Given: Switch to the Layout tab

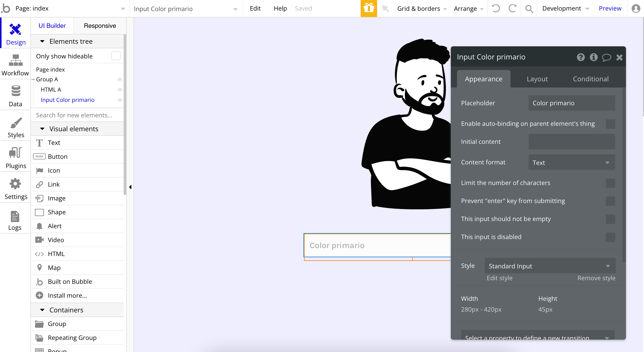Looking at the screenshot, I should coord(537,79).
